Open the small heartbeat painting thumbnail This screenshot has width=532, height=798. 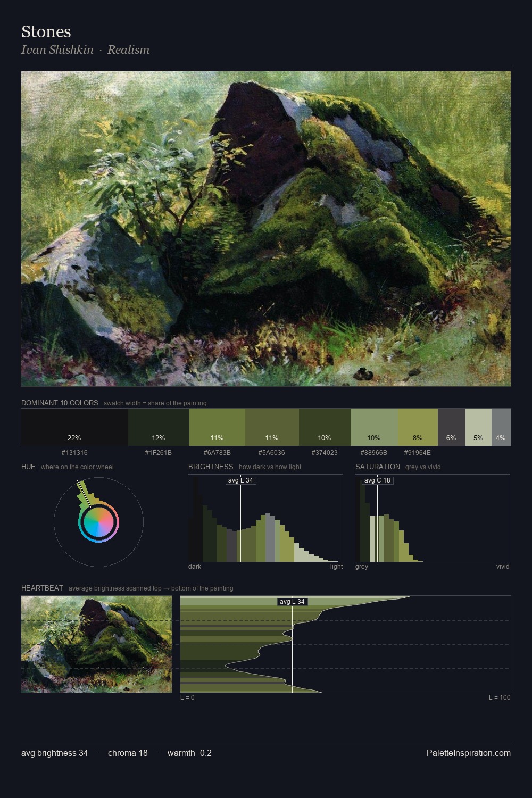coord(96,644)
